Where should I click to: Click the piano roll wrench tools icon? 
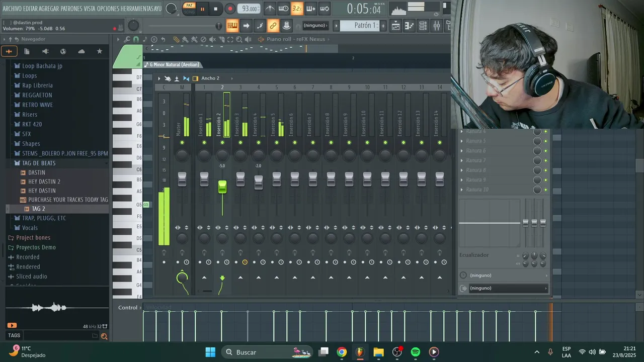click(127, 39)
